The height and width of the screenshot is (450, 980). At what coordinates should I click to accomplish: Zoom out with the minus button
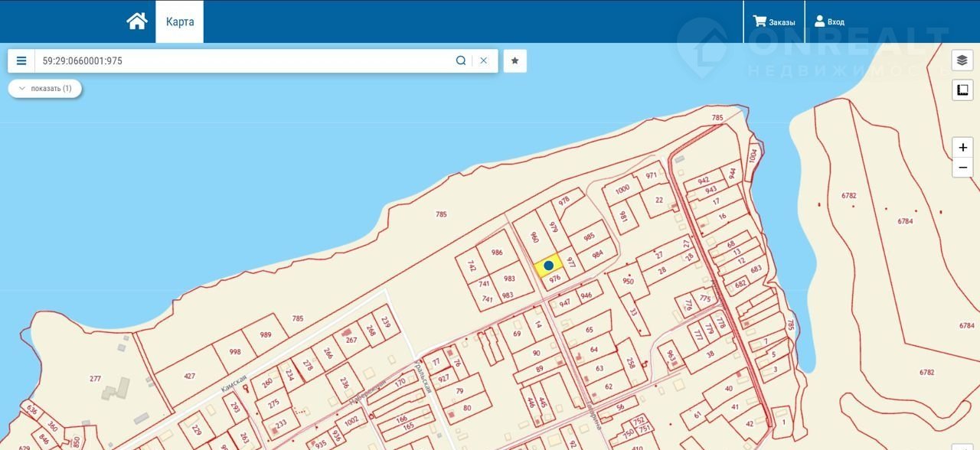(x=962, y=168)
